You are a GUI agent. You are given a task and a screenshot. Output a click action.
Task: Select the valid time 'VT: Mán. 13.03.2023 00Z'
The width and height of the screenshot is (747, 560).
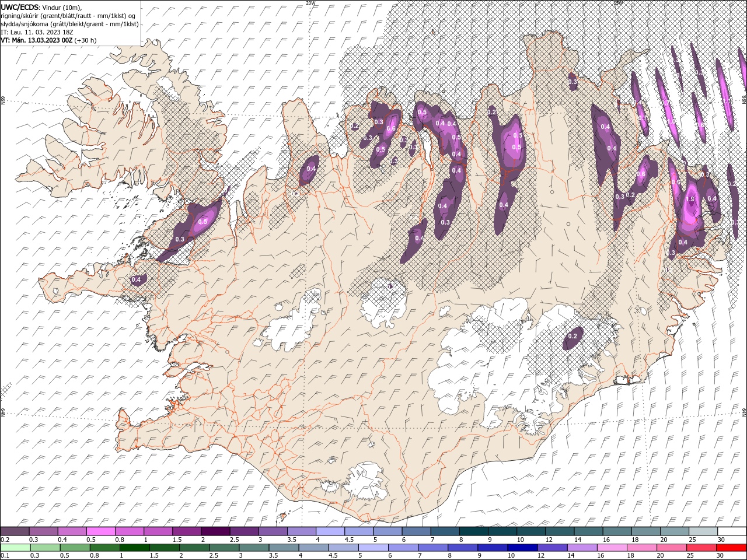36,40
